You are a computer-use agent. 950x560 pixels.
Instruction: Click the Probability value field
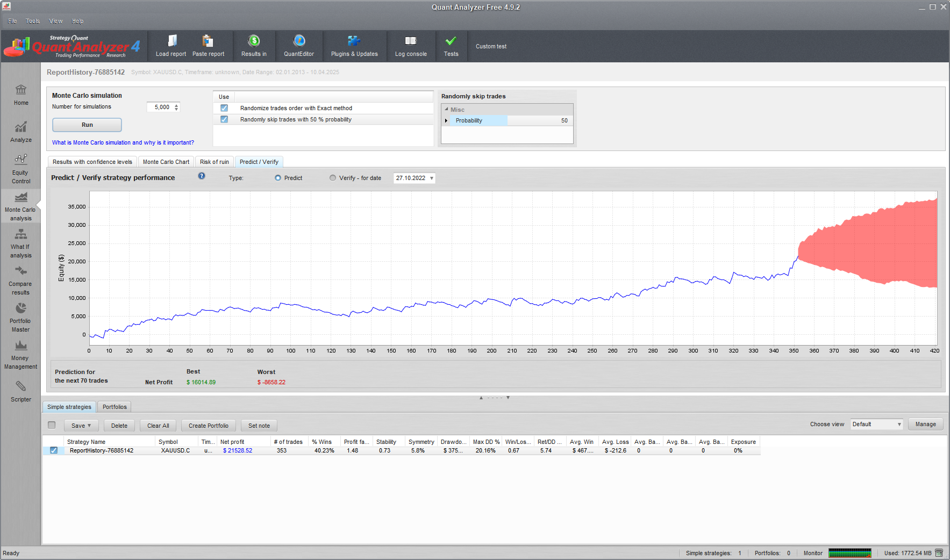pyautogui.click(x=539, y=120)
